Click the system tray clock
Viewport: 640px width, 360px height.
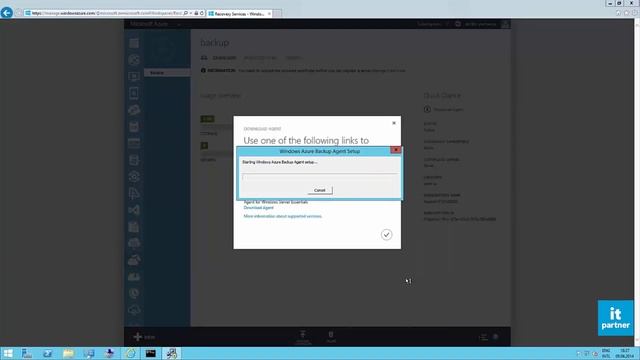pyautogui.click(x=625, y=353)
